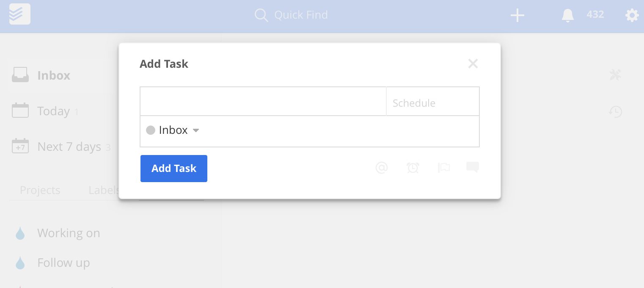Click the Inbox tray icon in the sidebar
The image size is (644, 288).
click(20, 75)
